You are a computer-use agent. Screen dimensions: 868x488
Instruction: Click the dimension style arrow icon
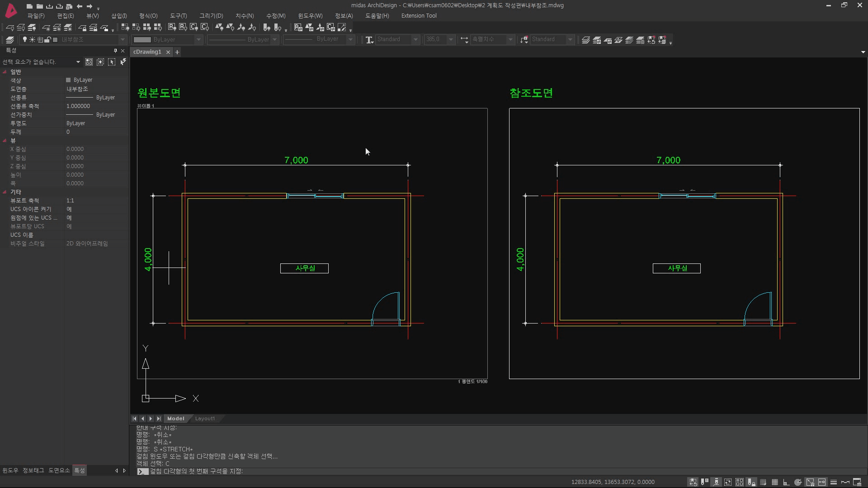(464, 40)
